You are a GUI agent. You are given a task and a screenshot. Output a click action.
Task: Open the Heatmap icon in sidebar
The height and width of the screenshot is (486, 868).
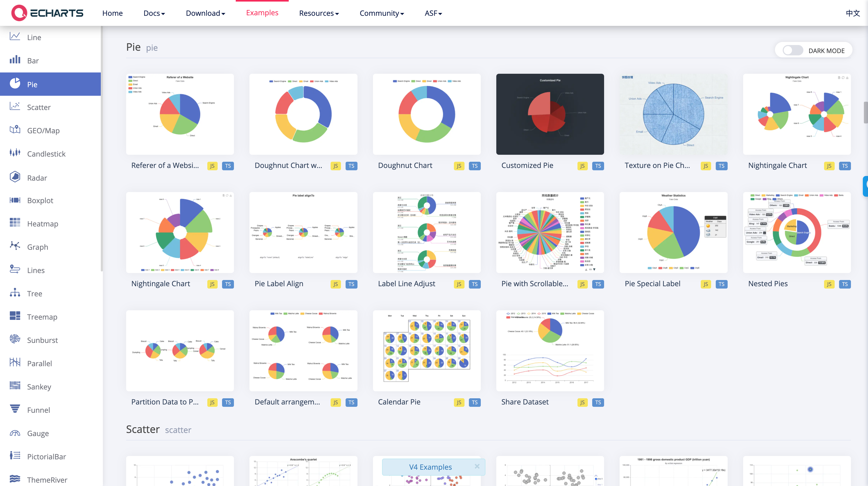click(15, 223)
